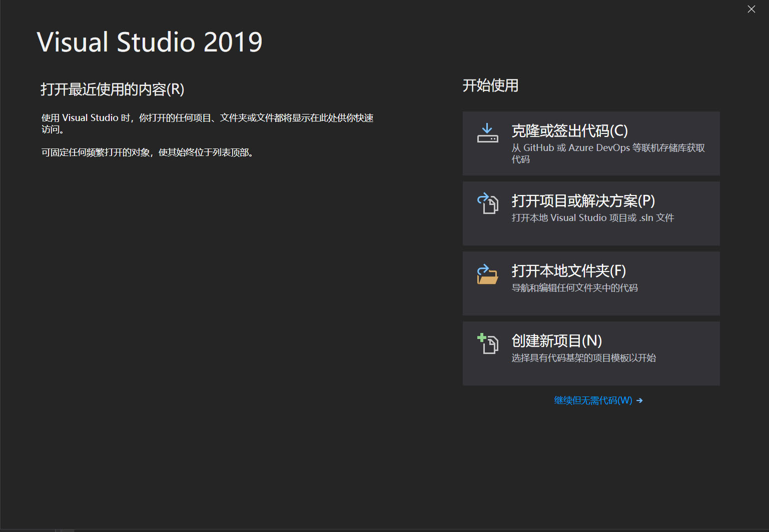This screenshot has height=532, width=769.
Task: Click the open project/solution icon
Action: coord(487,203)
